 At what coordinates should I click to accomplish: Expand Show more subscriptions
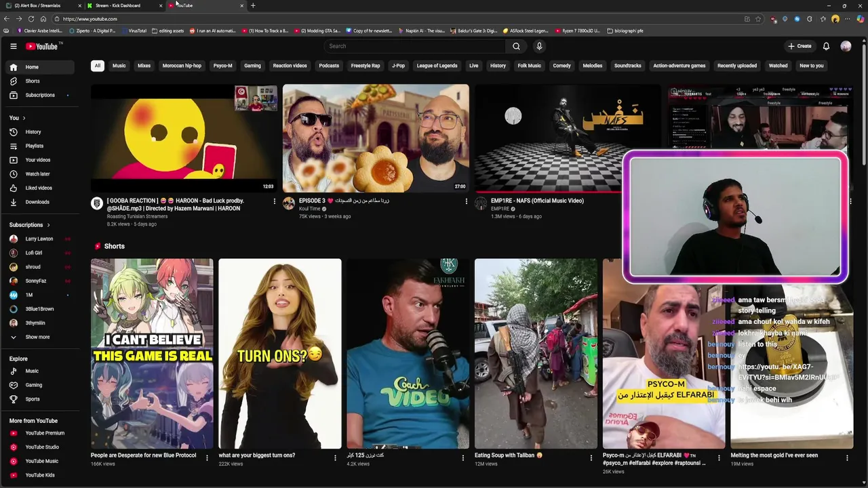click(41, 337)
